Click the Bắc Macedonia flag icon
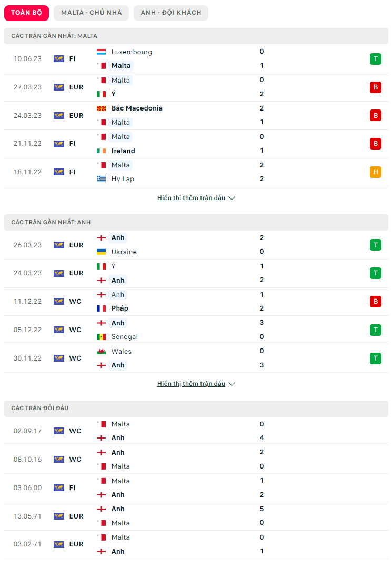Screen dimensions: 392x568 coord(102,108)
